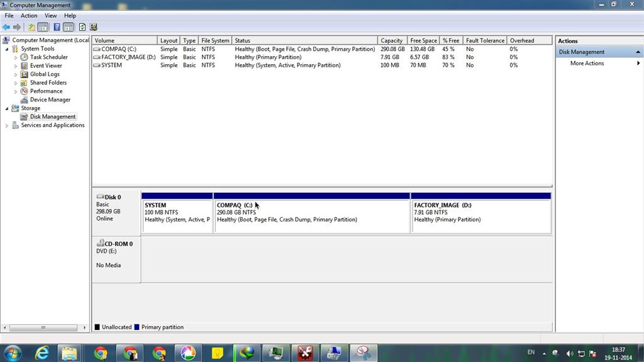Click the disk settings toolbar icon
Screen dimensions: 644x362
click(x=94, y=27)
